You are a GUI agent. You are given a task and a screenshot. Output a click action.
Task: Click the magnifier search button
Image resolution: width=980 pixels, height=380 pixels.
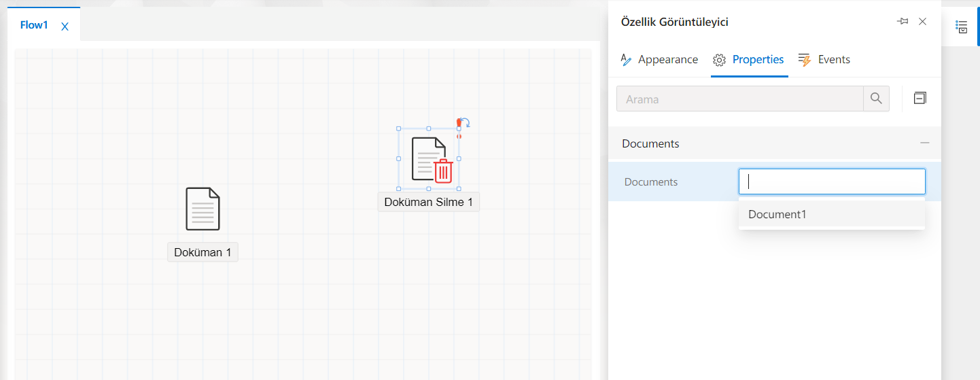[x=876, y=99]
